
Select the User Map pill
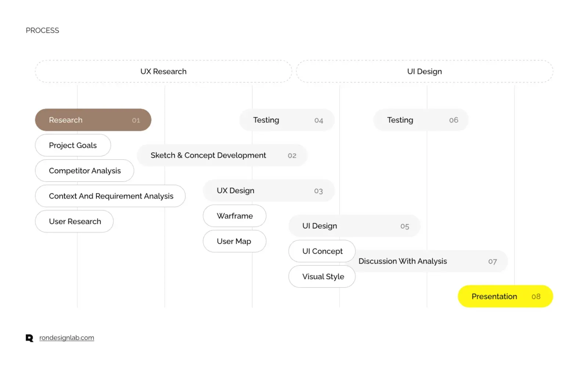[235, 241]
